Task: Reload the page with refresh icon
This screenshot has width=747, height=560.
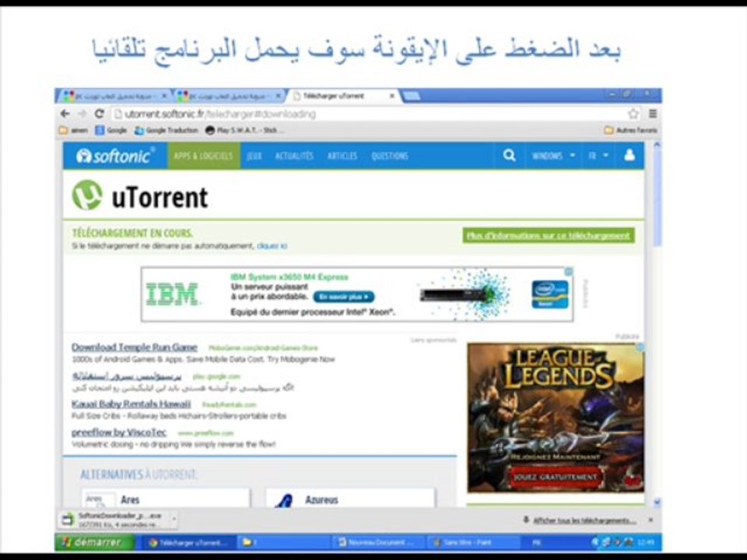Action: point(99,114)
